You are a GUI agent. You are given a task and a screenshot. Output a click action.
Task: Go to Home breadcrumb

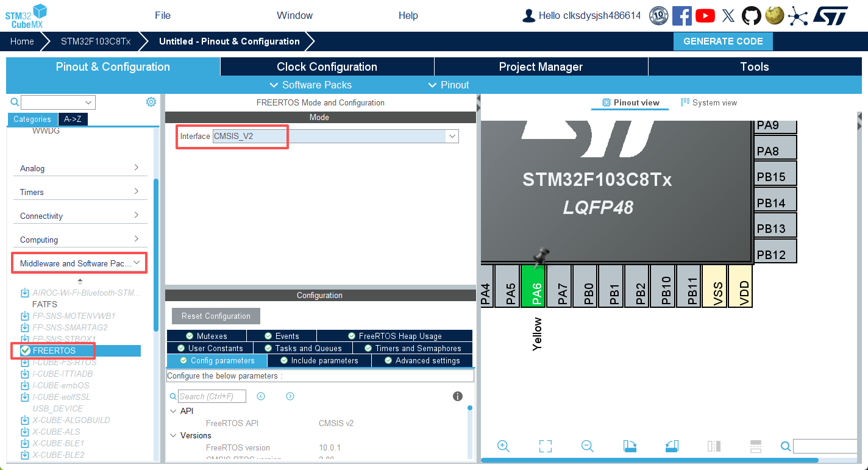click(22, 41)
